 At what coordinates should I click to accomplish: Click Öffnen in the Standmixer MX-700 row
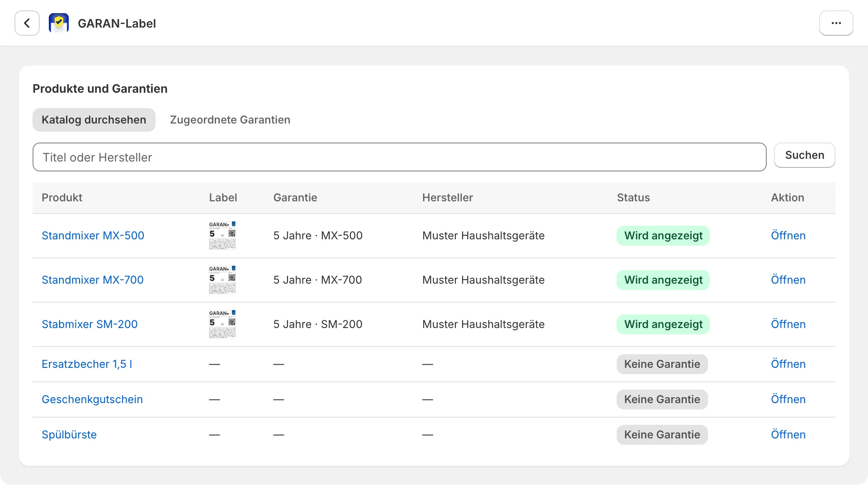tap(788, 280)
